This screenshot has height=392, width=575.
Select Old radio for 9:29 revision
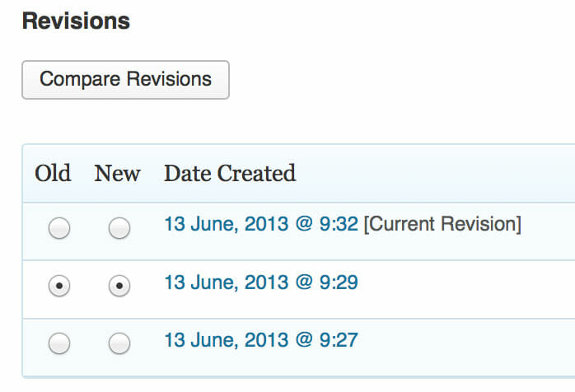pos(59,286)
